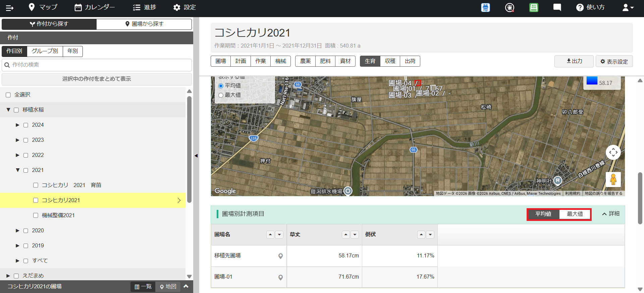Open the chat message icon
The image size is (644, 293).
pyautogui.click(x=557, y=7)
